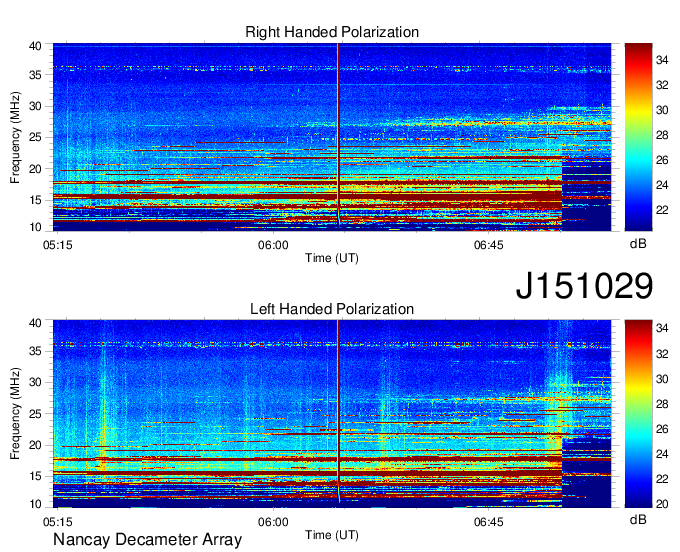Click the 06:00 time tick under the Right Handed plot
Image resolution: width=680 pixels, height=552 pixels.
[273, 245]
